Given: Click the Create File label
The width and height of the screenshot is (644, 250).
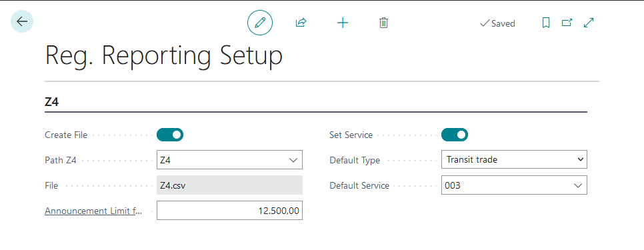Looking at the screenshot, I should pos(66,135).
